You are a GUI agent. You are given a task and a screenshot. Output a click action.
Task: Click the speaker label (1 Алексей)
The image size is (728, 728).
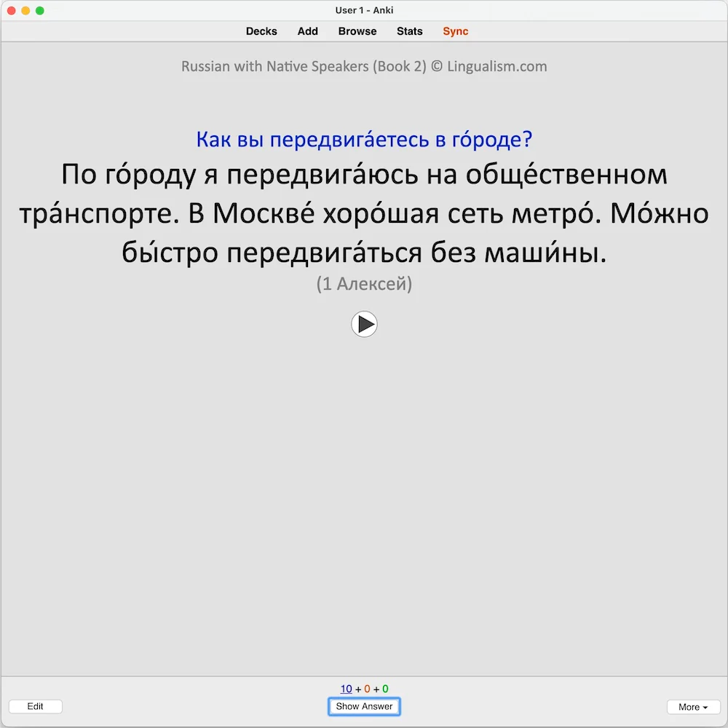click(x=364, y=284)
